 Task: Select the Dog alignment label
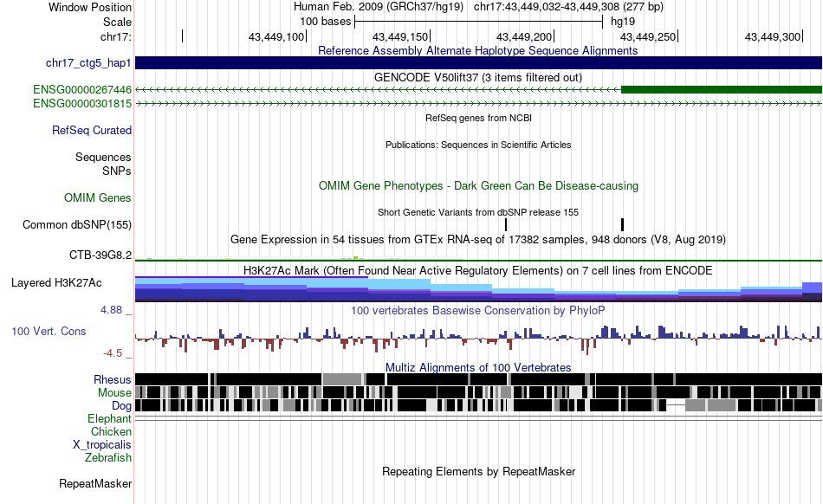click(121, 405)
